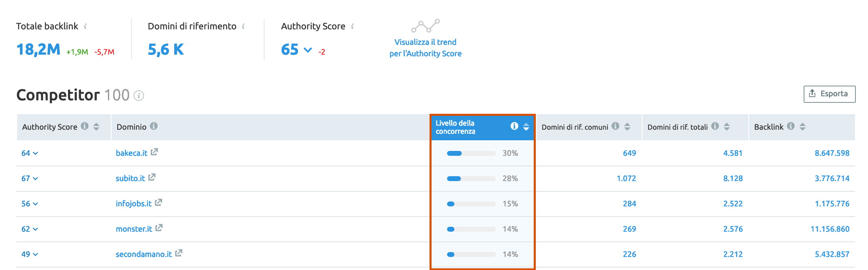This screenshot has height=270, width=868.
Task: Click info icon in Livello della concorrenza header
Action: coord(514,126)
